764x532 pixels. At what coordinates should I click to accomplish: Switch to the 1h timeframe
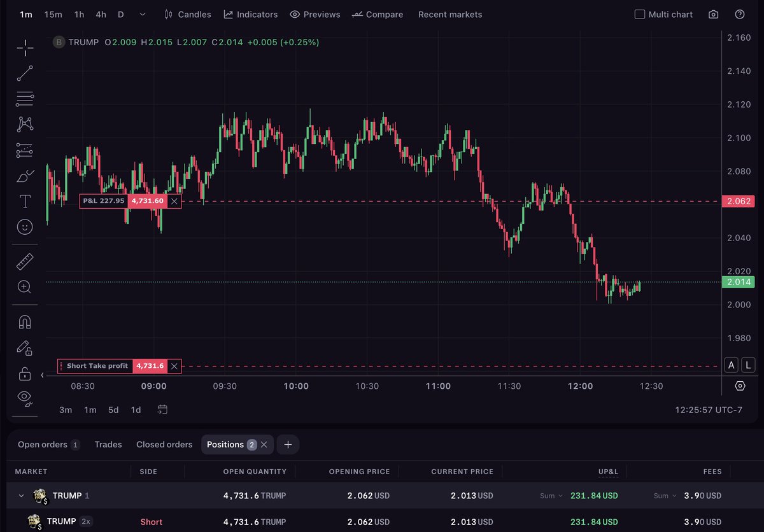coord(79,14)
